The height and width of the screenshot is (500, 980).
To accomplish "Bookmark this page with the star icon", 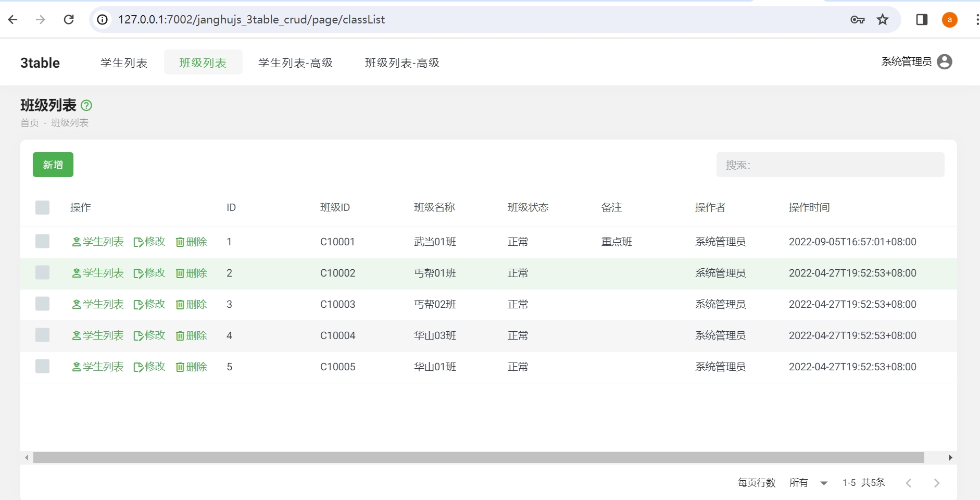I will tap(882, 20).
